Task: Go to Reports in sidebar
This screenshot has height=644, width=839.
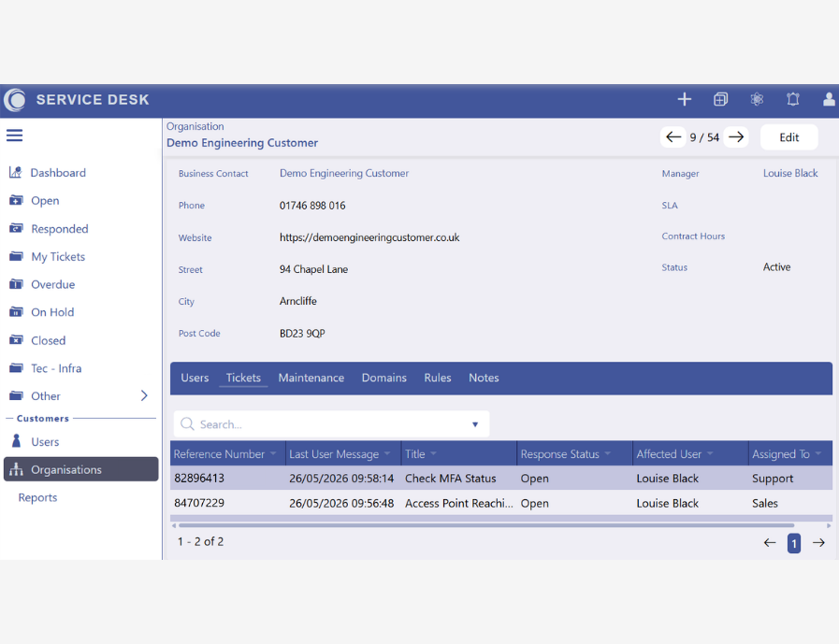Action: click(x=37, y=497)
